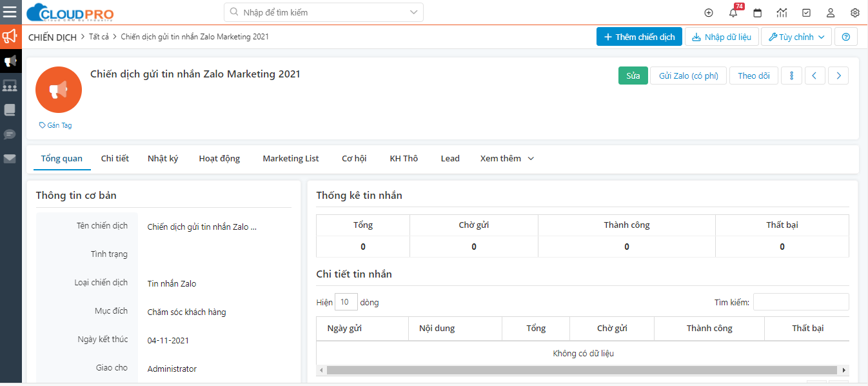This screenshot has width=868, height=386.
Task: Open the Nhật ký tab
Action: 163,159
